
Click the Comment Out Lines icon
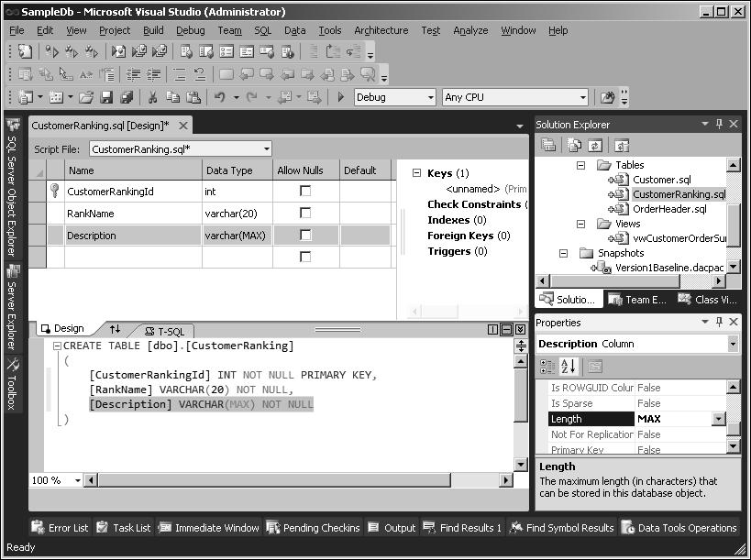click(x=179, y=74)
